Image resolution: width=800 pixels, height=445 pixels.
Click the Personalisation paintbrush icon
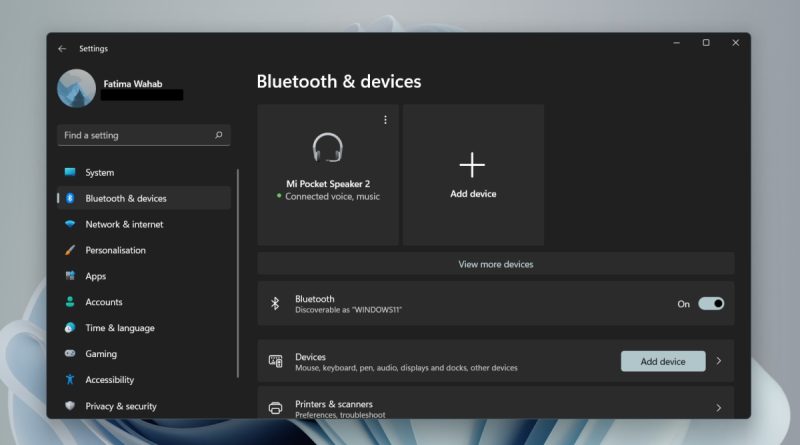[x=70, y=250]
